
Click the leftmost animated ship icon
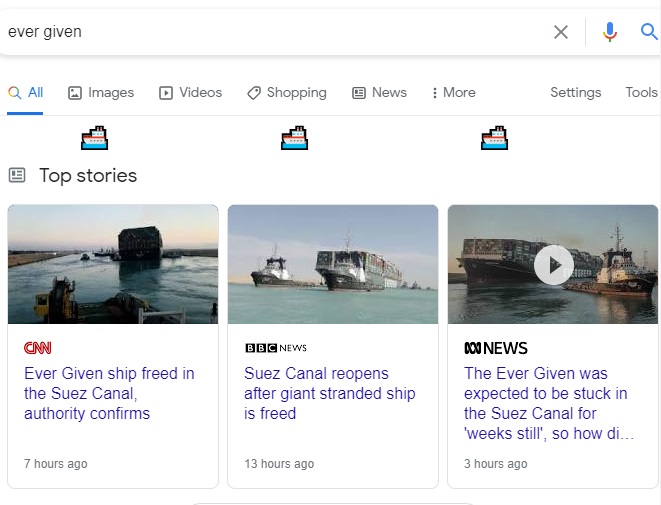(x=94, y=138)
